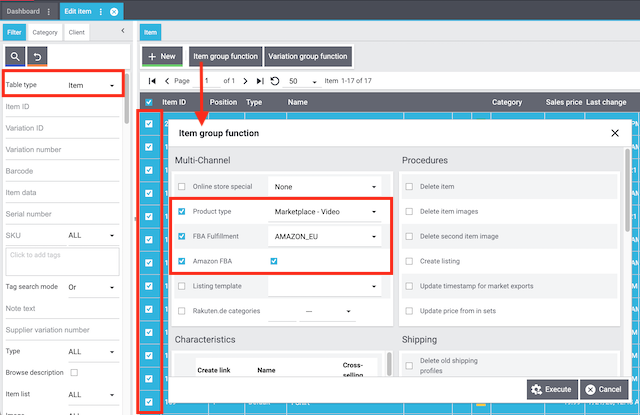The image size is (640, 415).
Task: Jump to first page of items
Action: click(152, 81)
